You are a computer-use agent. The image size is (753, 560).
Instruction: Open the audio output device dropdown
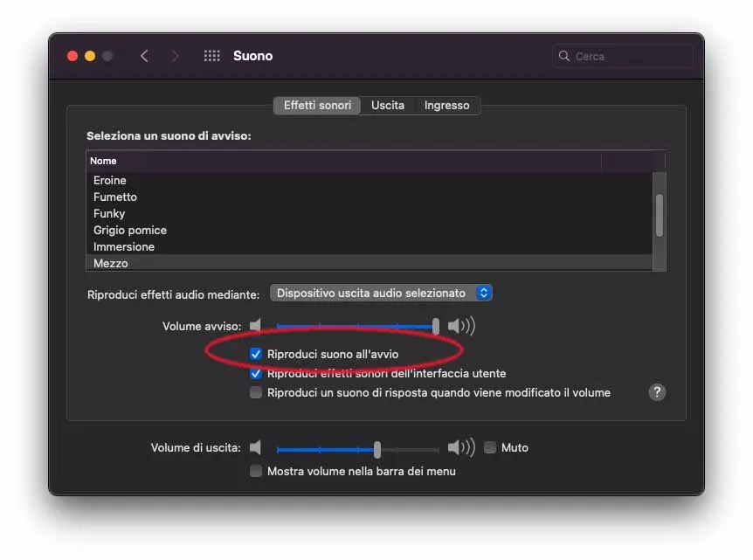381,293
